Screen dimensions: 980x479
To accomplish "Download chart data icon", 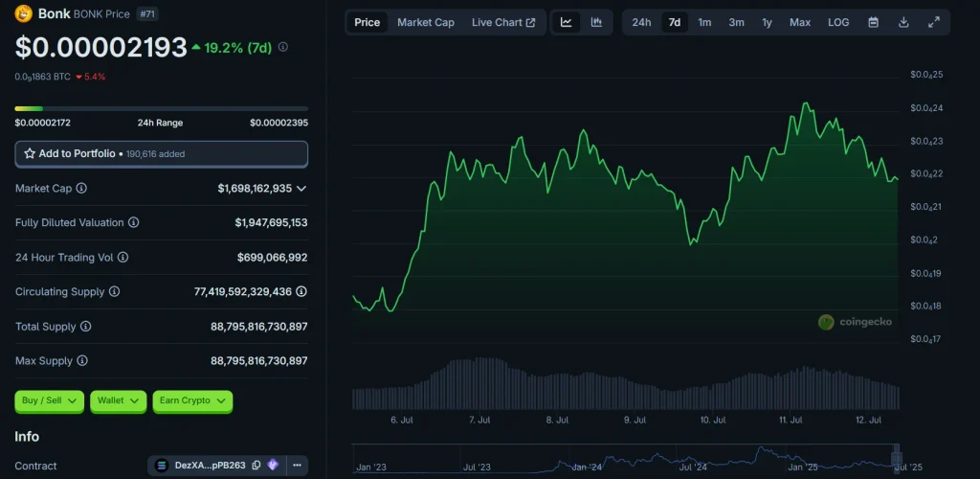I will [903, 22].
